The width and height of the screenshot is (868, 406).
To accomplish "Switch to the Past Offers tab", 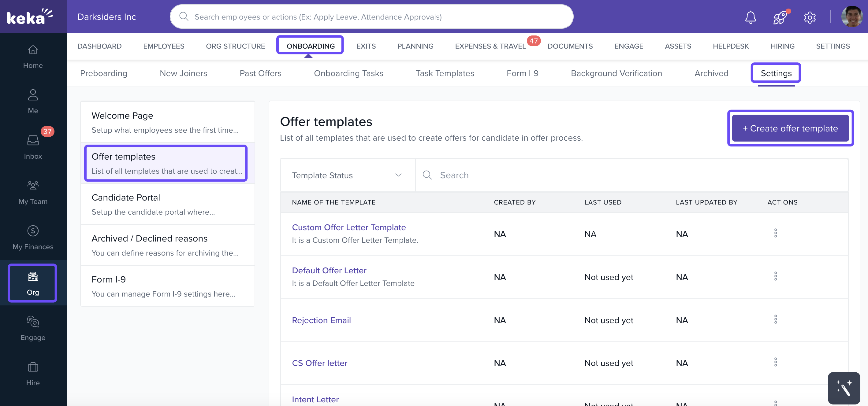I will 260,73.
